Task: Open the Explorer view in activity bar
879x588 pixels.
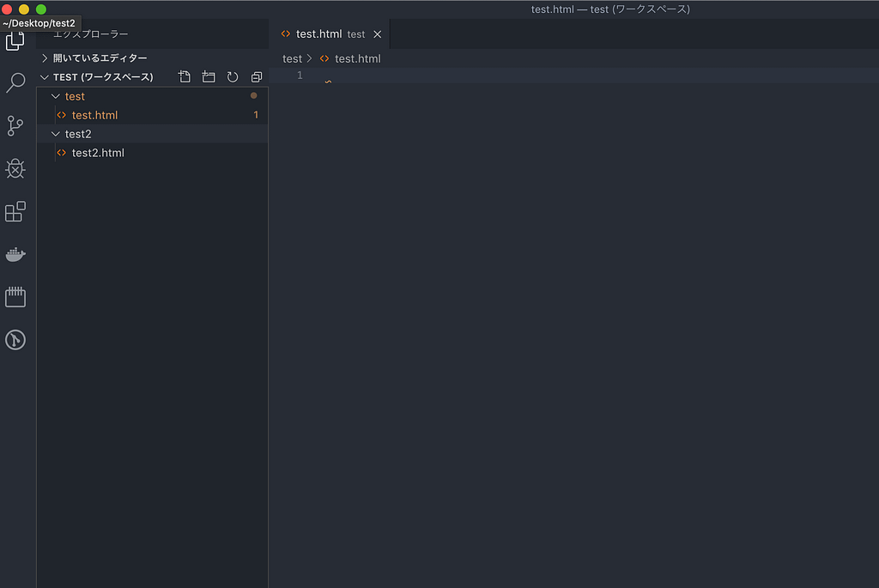Action: pos(15,40)
